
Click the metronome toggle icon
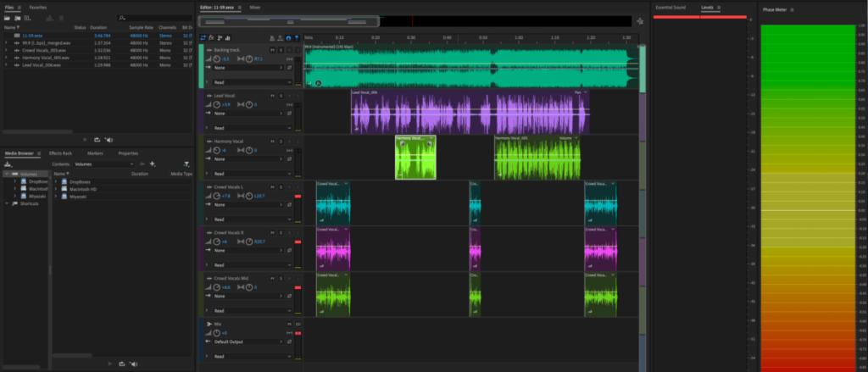click(271, 37)
